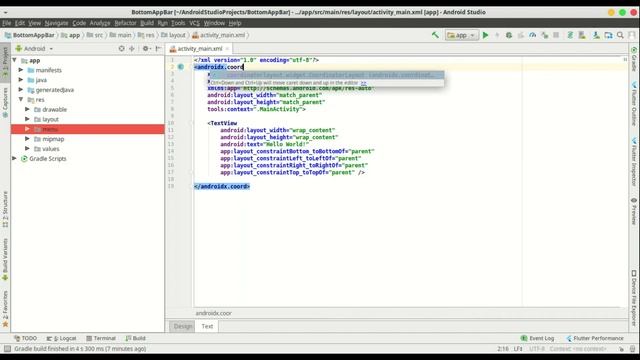The width and height of the screenshot is (640, 360).
Task: Expand the mipmap folder
Action: (27, 139)
